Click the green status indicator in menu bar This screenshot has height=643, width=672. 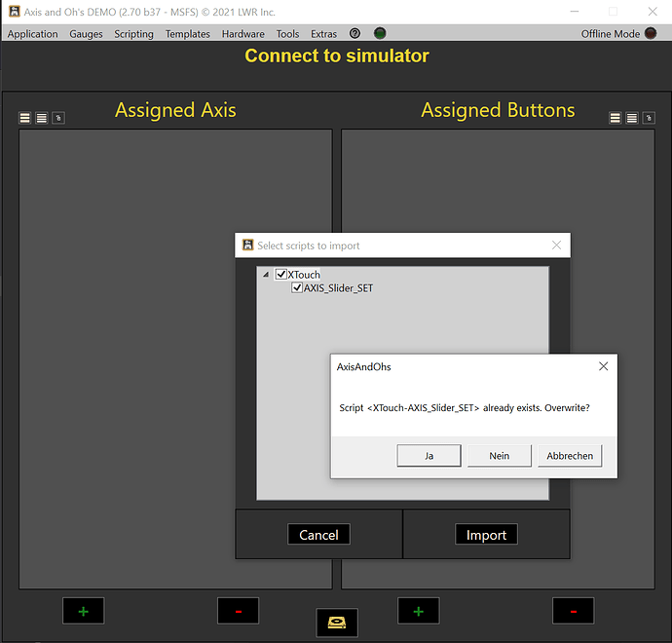[380, 33]
